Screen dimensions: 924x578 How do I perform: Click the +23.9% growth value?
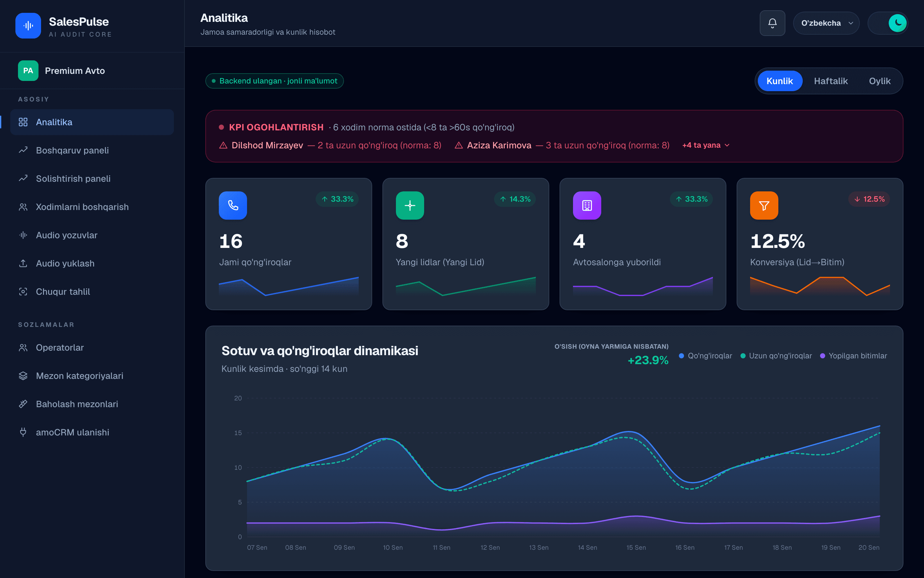[648, 360]
